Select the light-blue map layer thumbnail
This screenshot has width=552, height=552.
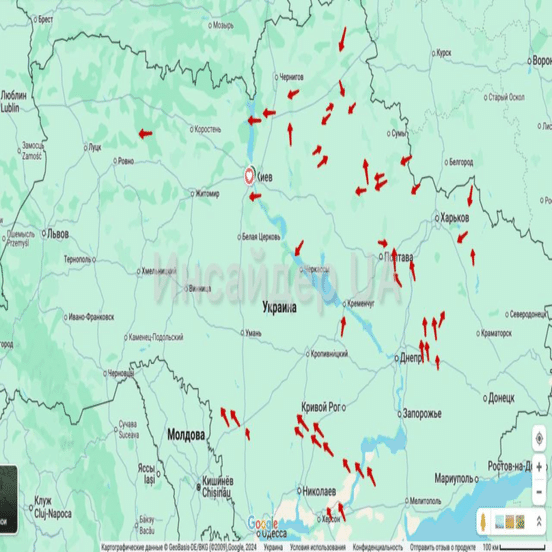click(x=499, y=522)
